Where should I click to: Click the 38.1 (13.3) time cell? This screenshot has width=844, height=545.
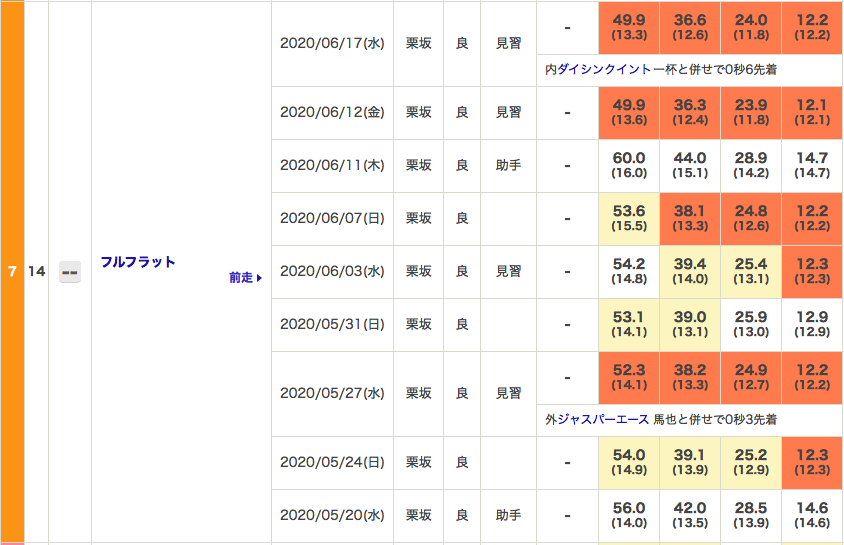(x=690, y=218)
